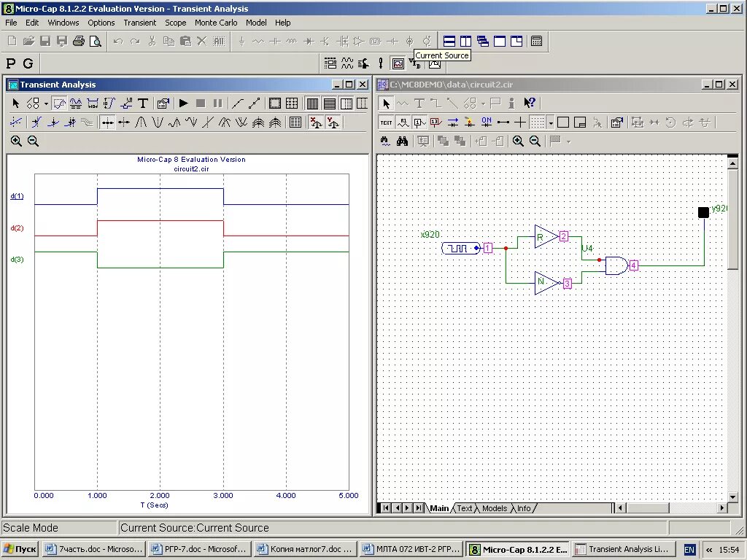
Task: Toggle Grid Text display in circuit toolbar
Action: coord(386,122)
